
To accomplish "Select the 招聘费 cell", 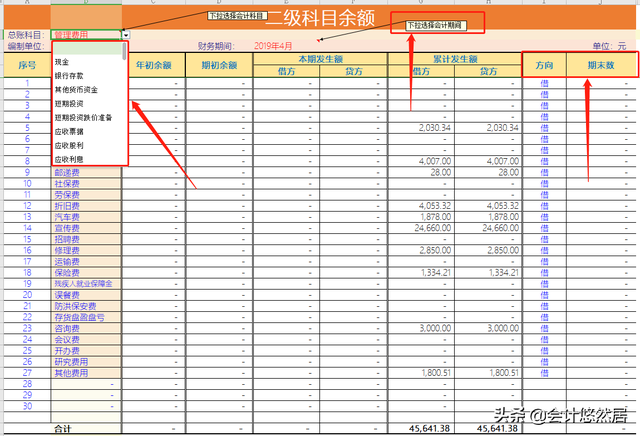I will (x=86, y=239).
